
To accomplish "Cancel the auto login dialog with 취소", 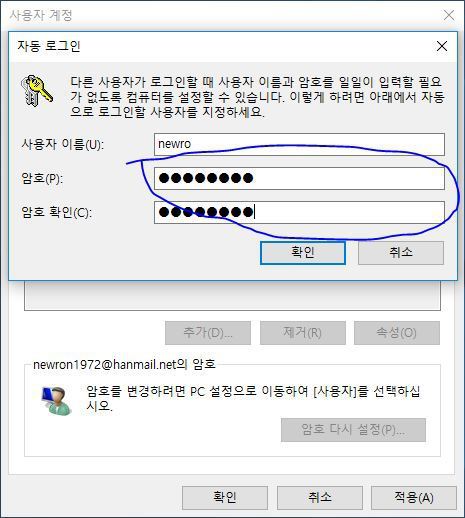I will click(401, 253).
